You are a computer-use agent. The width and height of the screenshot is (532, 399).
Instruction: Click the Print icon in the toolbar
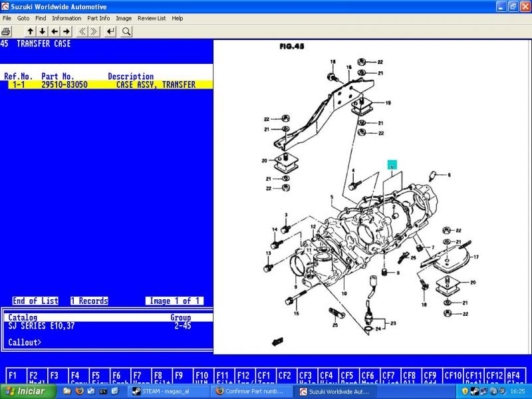[6, 32]
